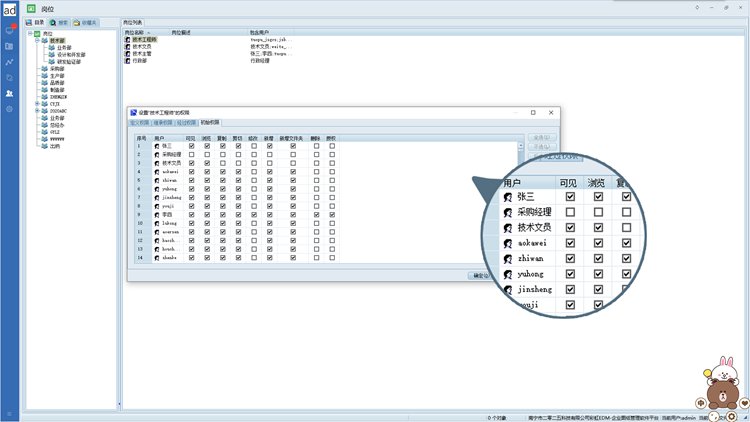Image resolution: width=750 pixels, height=422 pixels.
Task: Enable 可见 permission for 采购经理
Action: coord(191,155)
